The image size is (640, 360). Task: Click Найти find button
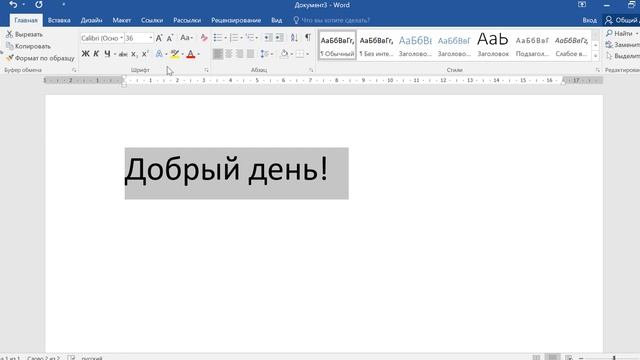coord(621,33)
